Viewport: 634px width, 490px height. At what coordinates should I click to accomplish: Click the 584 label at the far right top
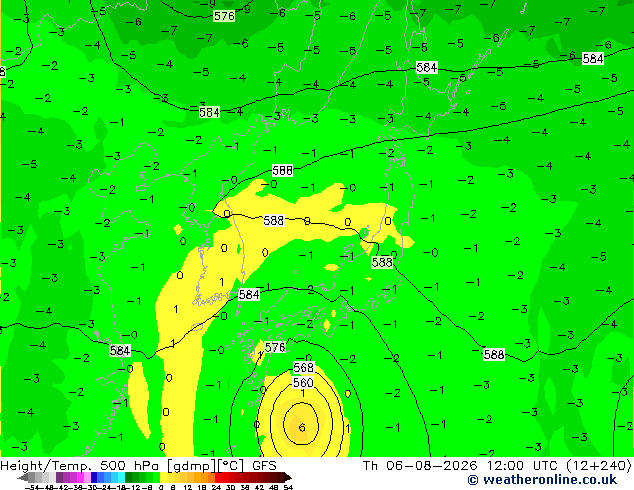[593, 59]
